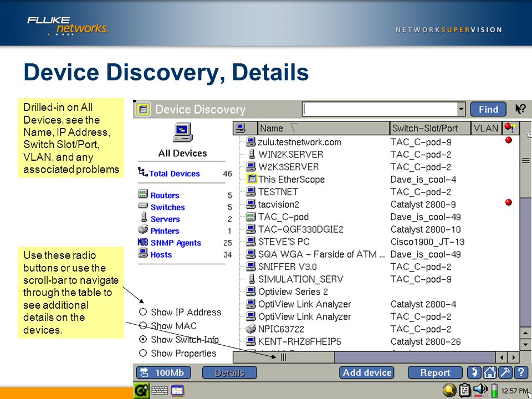The width and height of the screenshot is (532, 399).
Task: Filter by Switches category
Action: (167, 207)
